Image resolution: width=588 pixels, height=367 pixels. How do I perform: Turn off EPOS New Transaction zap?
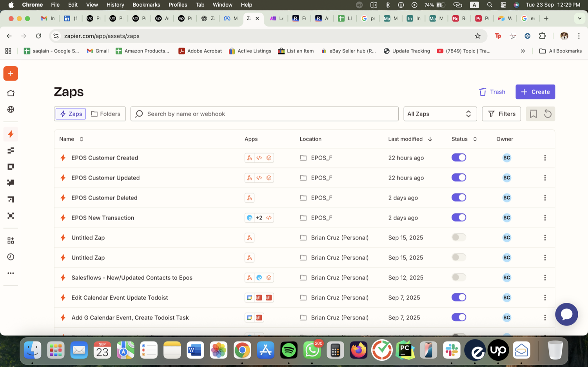[x=459, y=217]
